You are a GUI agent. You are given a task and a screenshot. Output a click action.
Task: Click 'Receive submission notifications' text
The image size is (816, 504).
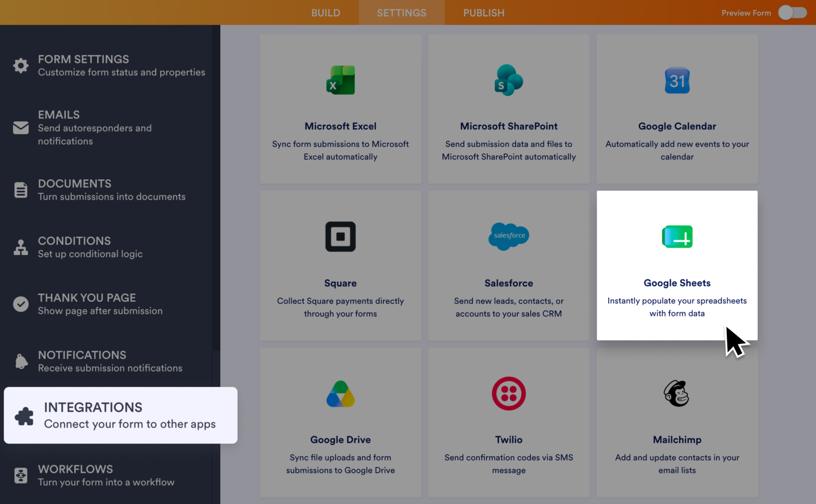coord(110,368)
